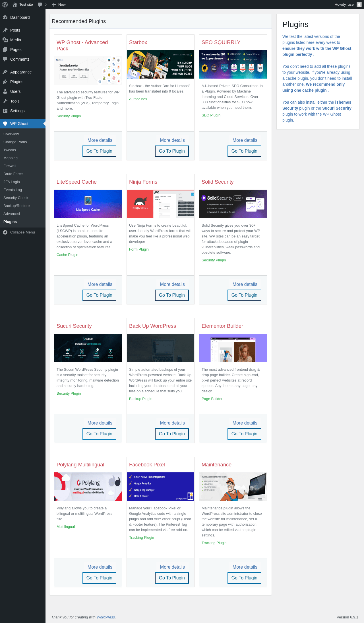Click Go To Plugin for Maintenance

pyautogui.click(x=244, y=578)
